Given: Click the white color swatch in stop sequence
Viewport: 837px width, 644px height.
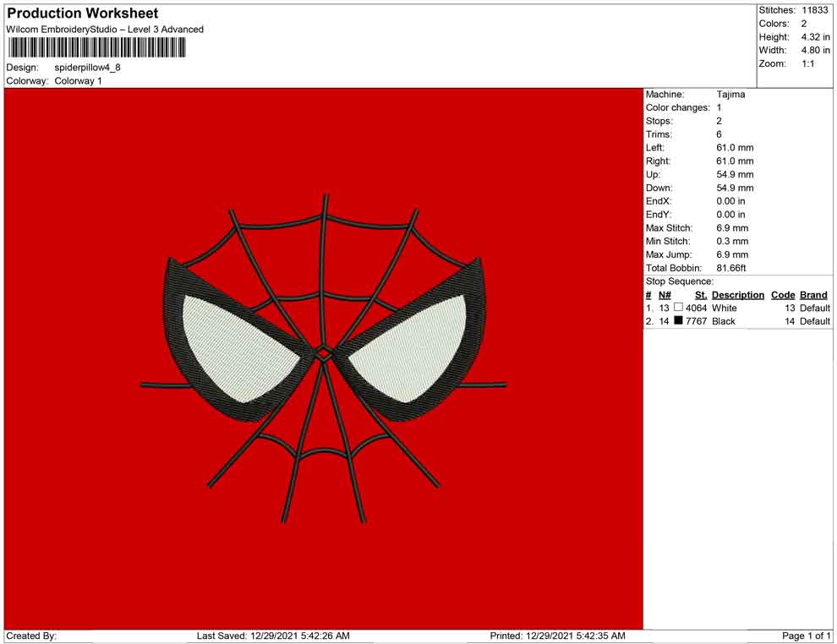Looking at the screenshot, I should (678, 308).
